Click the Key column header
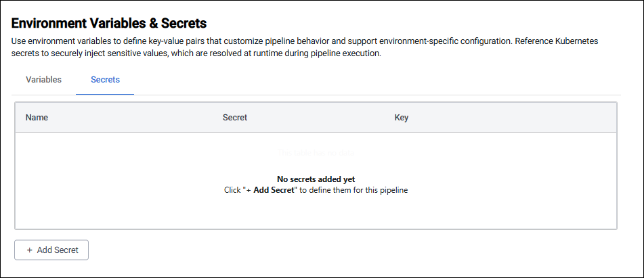The width and height of the screenshot is (644, 278). (402, 118)
